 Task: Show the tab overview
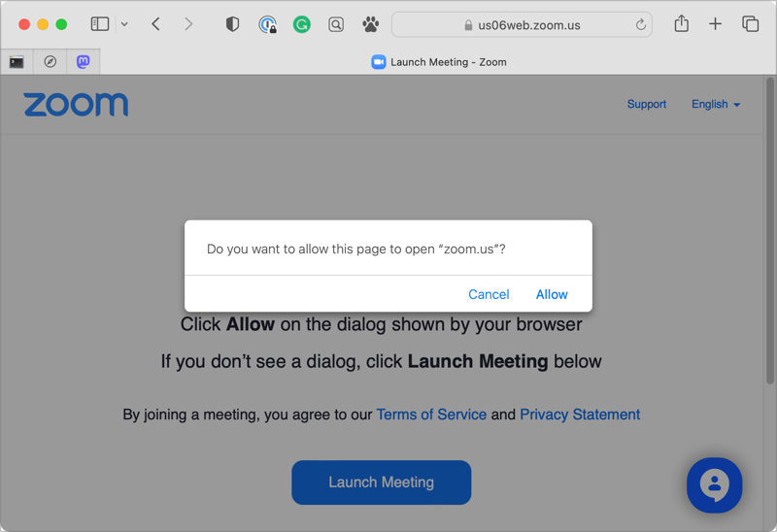point(750,24)
